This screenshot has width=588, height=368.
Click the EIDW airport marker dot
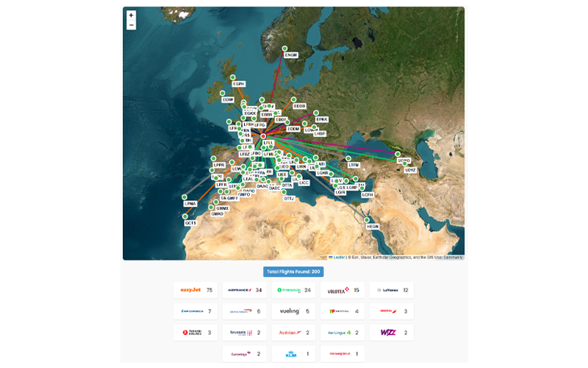tap(223, 93)
